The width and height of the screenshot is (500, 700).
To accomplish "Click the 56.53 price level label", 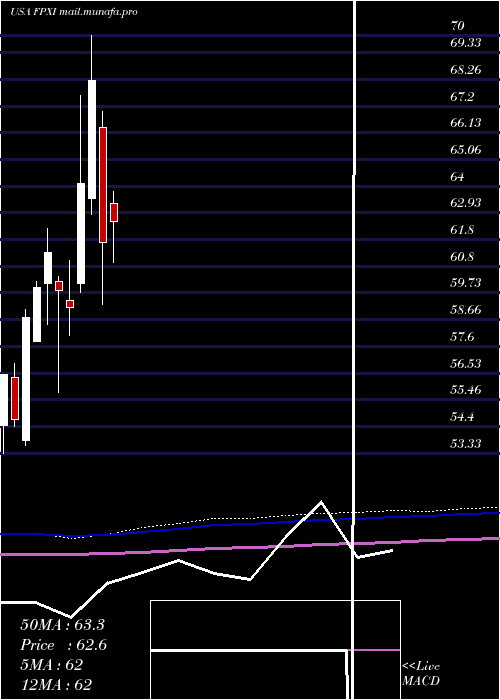I will 466,363.
